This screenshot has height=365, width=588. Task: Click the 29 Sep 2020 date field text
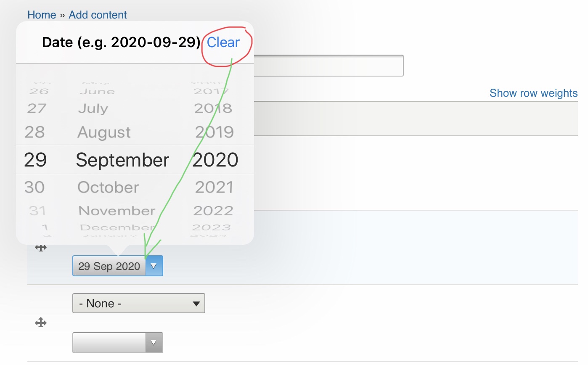tap(109, 266)
